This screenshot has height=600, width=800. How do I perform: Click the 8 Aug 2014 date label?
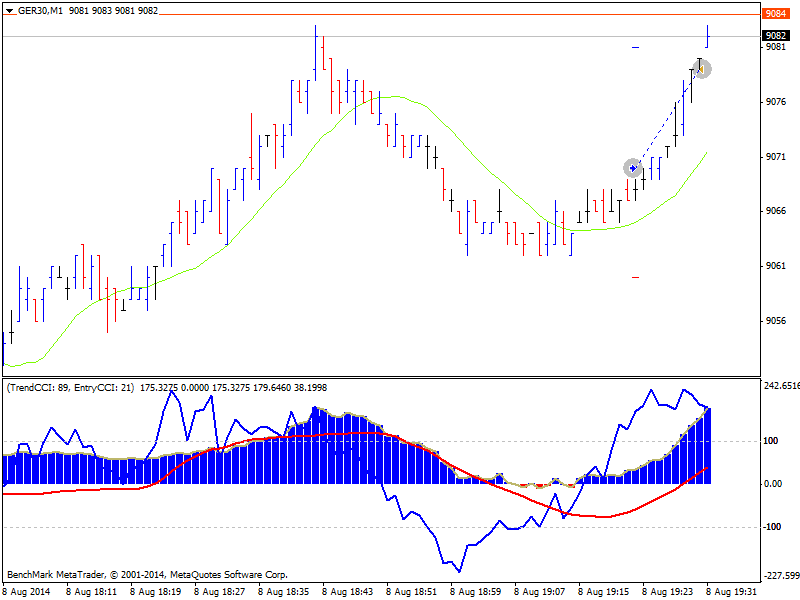click(x=27, y=592)
